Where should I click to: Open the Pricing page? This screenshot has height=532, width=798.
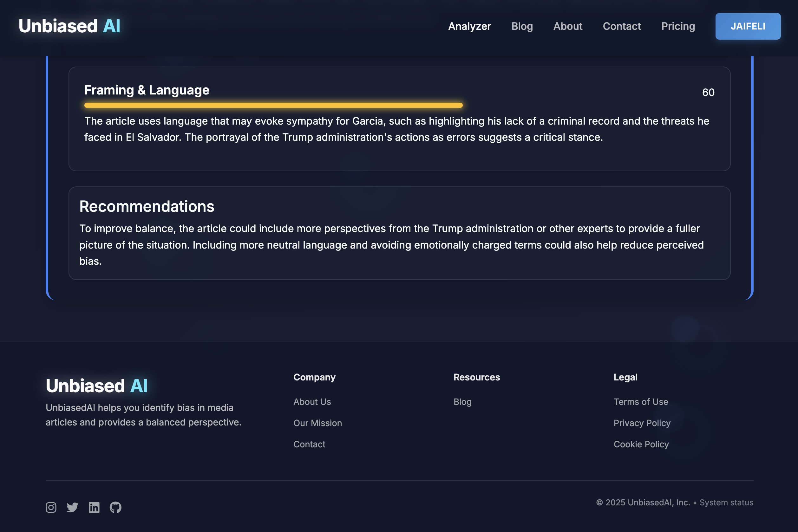click(678, 26)
